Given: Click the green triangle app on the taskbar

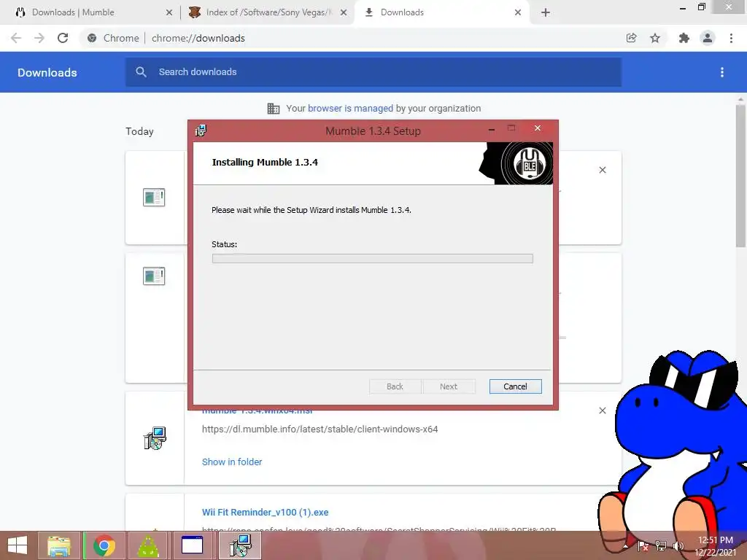Looking at the screenshot, I should [148, 545].
